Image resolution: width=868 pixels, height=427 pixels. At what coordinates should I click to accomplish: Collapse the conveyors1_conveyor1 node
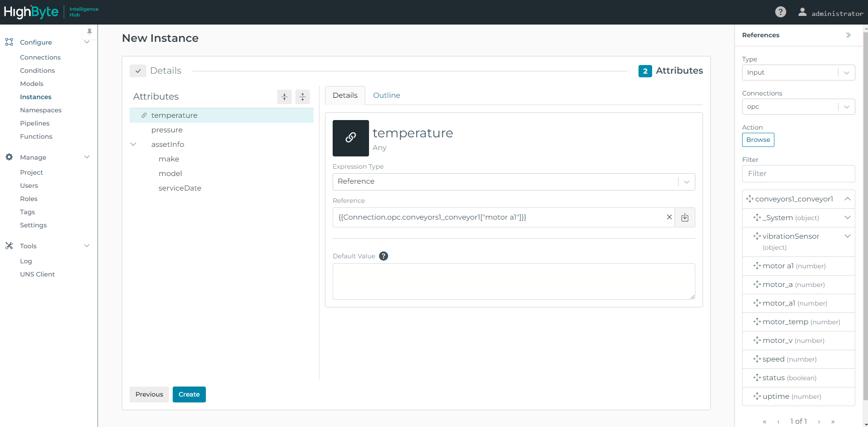pos(848,199)
